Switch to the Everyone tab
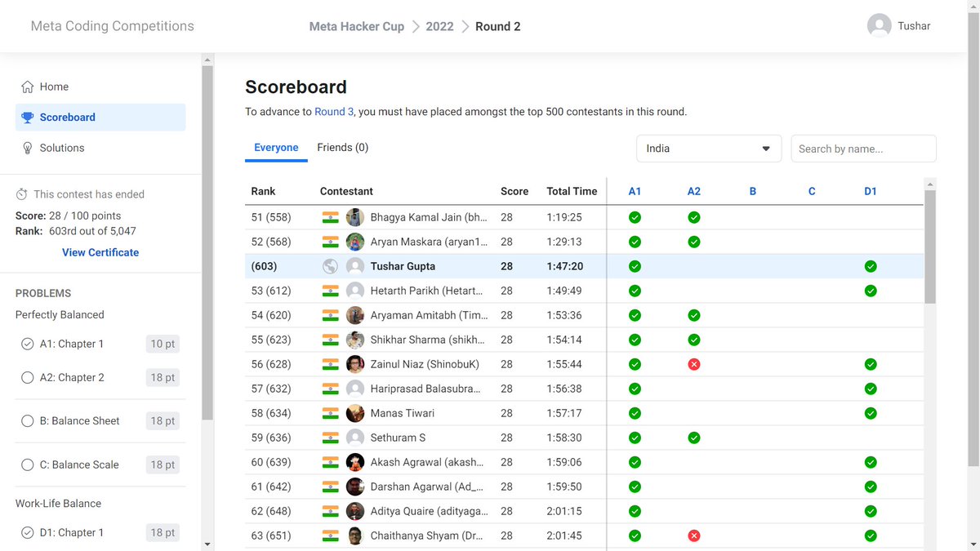 (x=276, y=148)
